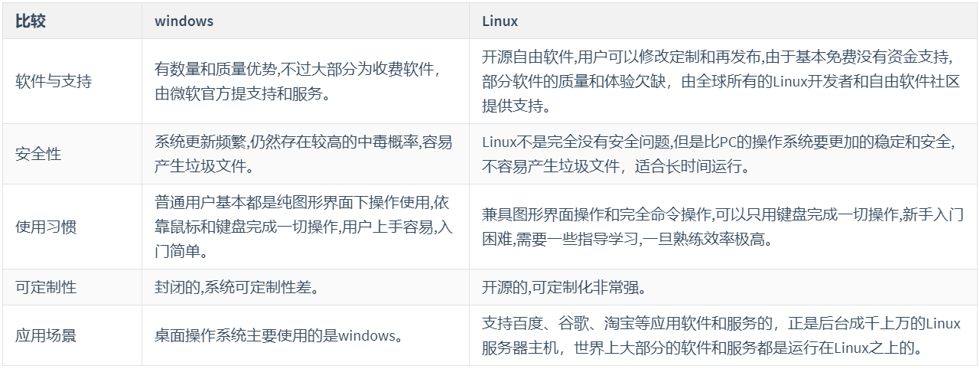Image resolution: width=980 pixels, height=369 pixels.
Task: Click the cell starting with Linux不是完全没有安全问题
Action: (721, 154)
